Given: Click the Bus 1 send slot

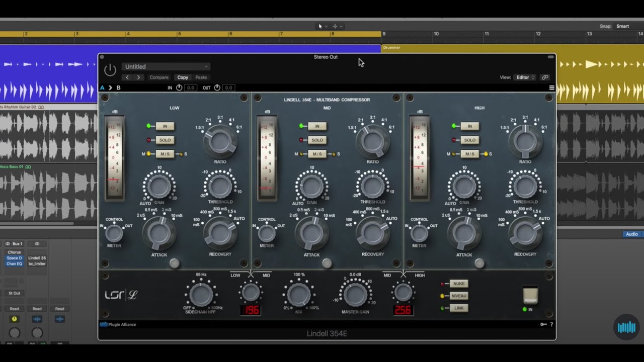Looking at the screenshot, I should pyautogui.click(x=18, y=244).
